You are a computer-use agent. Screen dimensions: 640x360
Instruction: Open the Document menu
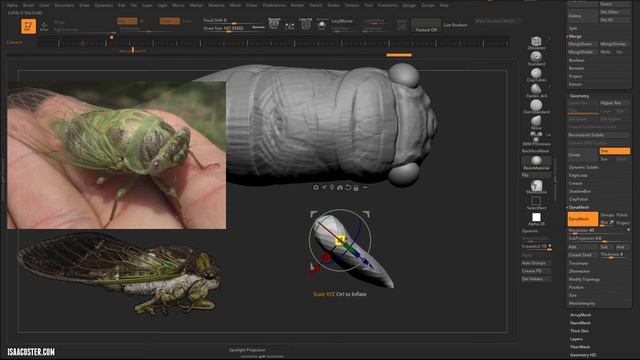click(64, 5)
